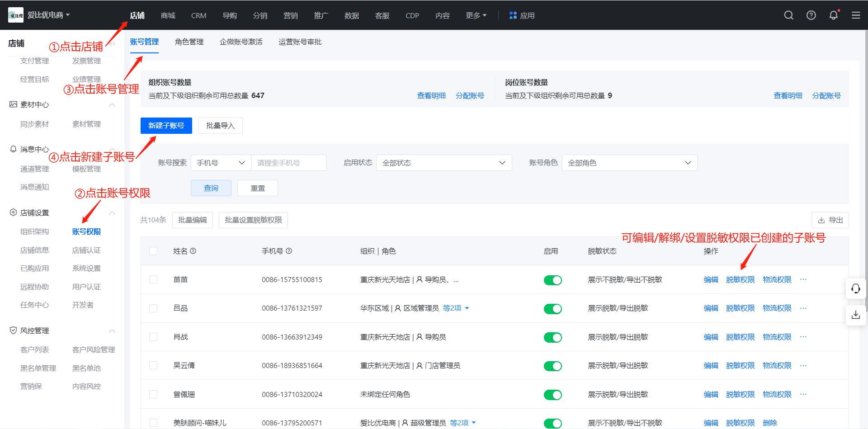The width and height of the screenshot is (868, 429).
Task: Collapse the 素材中心 sidebar section
Action: [x=112, y=105]
